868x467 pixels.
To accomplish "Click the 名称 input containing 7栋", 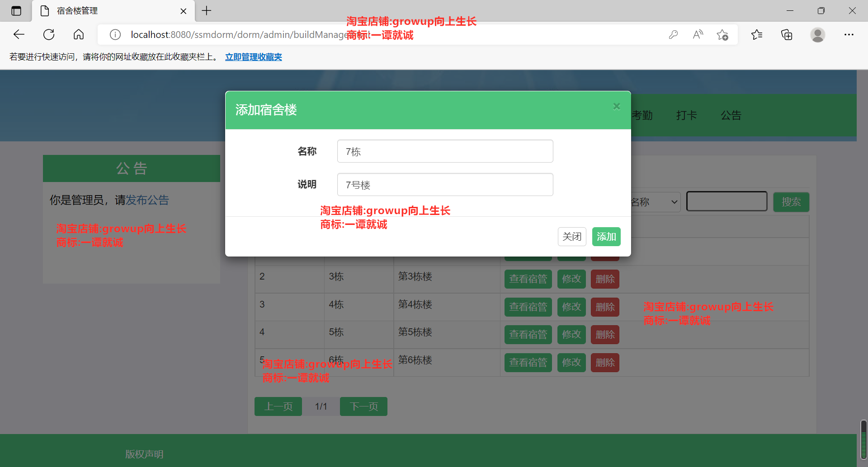I will (445, 151).
